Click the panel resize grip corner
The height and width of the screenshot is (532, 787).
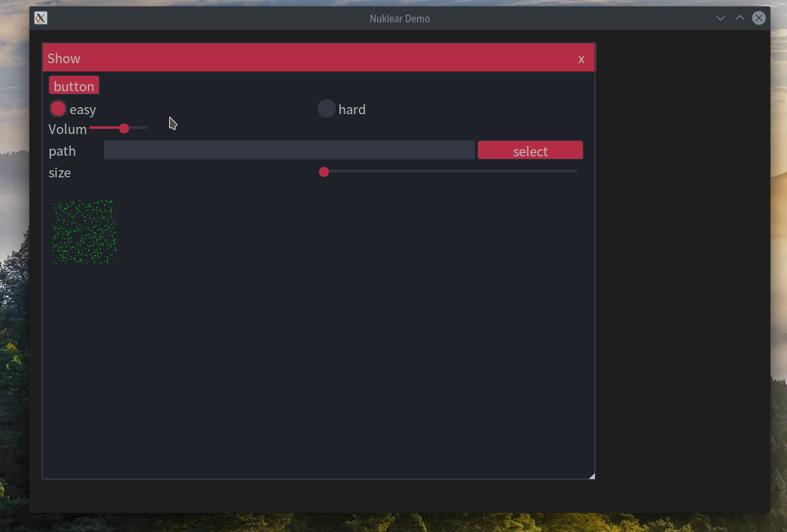pos(592,475)
